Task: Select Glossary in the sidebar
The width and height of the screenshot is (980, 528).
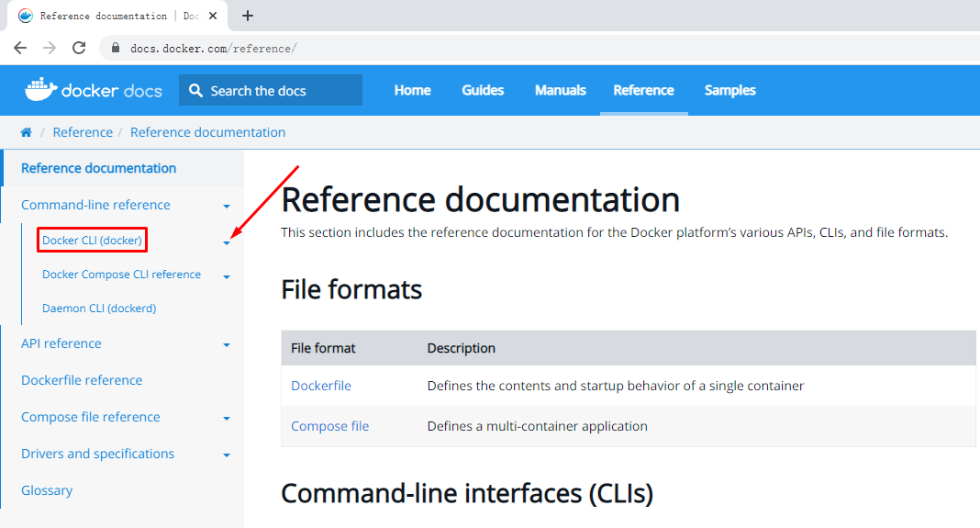Action: (x=47, y=490)
